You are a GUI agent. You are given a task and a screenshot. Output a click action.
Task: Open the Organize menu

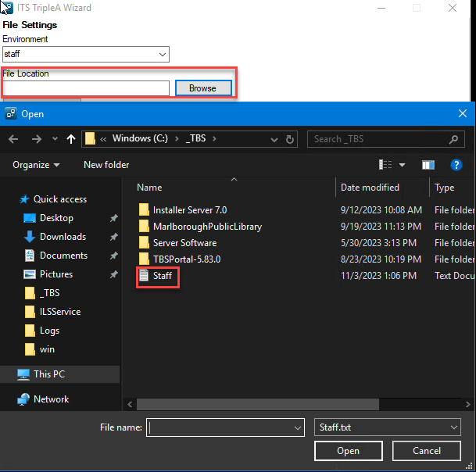[36, 165]
